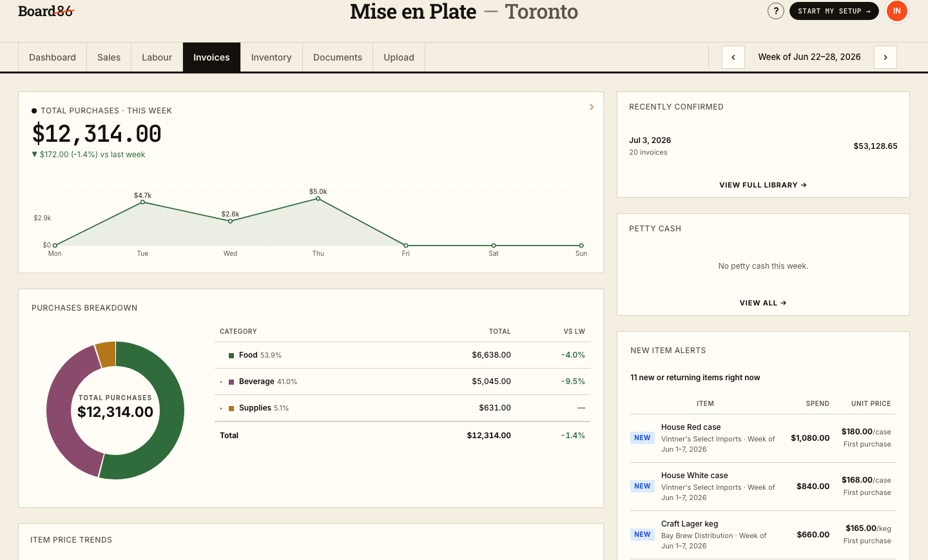Viewport: 928px width, 560px height.
Task: Click the Supplies 5.1% row label
Action: coord(264,408)
